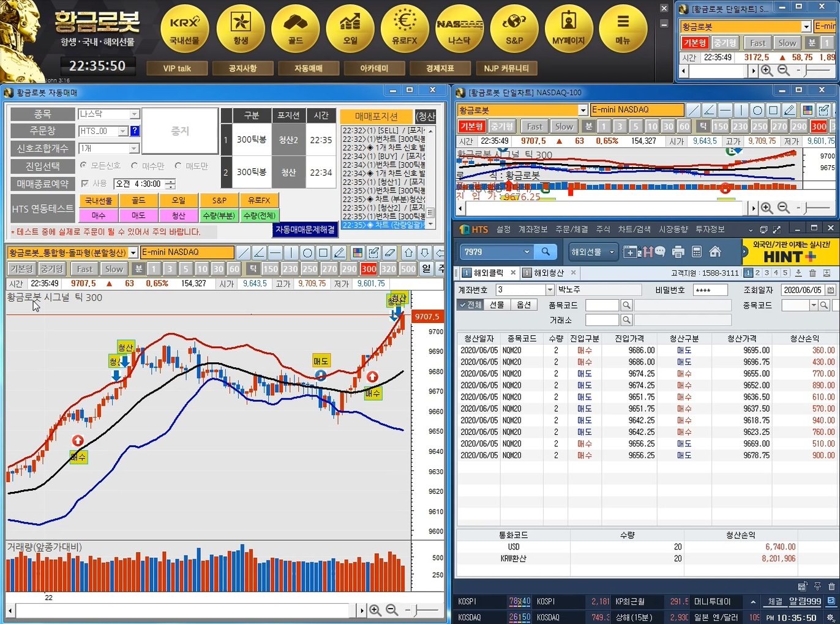Click the VIP talk button
Image resolution: width=840 pixels, height=624 pixels.
tap(177, 68)
